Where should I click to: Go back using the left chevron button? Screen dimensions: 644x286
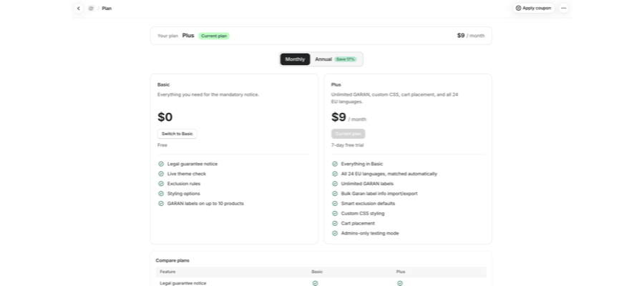(79, 8)
